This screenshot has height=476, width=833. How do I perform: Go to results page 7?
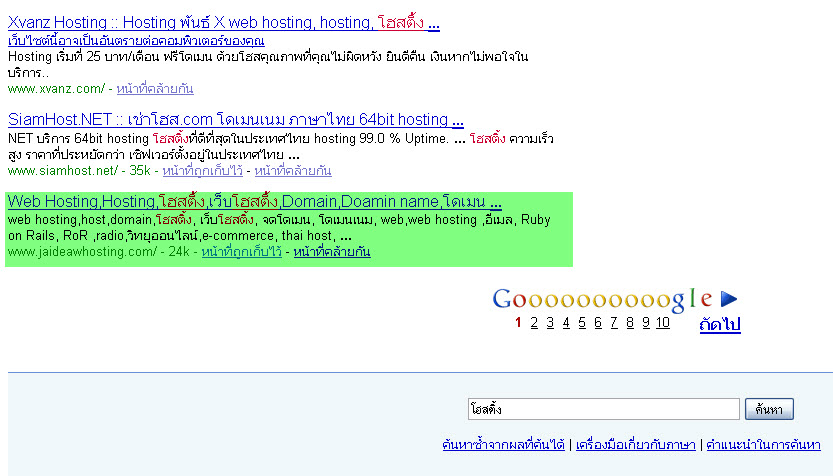tap(614, 322)
